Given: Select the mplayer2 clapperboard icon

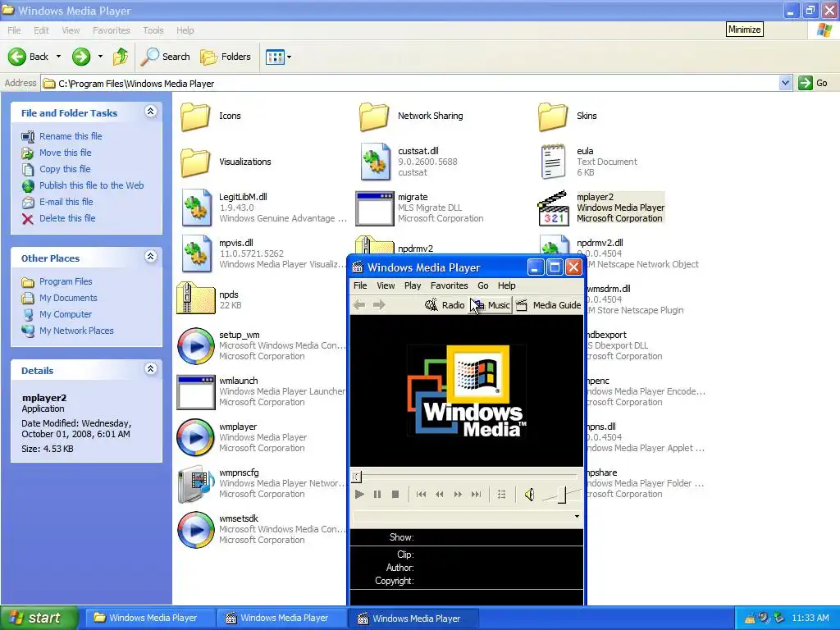Looking at the screenshot, I should point(553,208).
